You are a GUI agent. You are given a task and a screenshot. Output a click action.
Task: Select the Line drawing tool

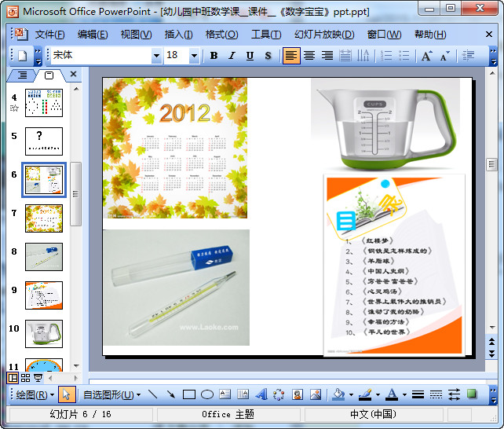pyautogui.click(x=152, y=394)
